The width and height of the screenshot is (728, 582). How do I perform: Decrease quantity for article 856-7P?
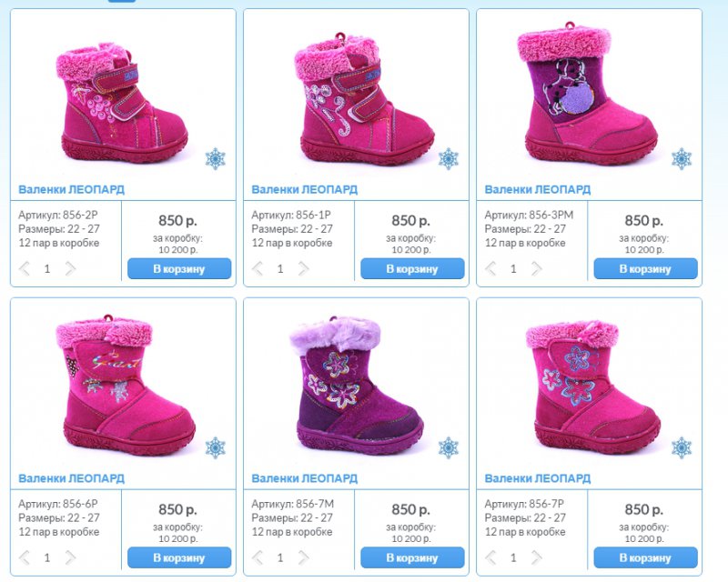pos(490,557)
